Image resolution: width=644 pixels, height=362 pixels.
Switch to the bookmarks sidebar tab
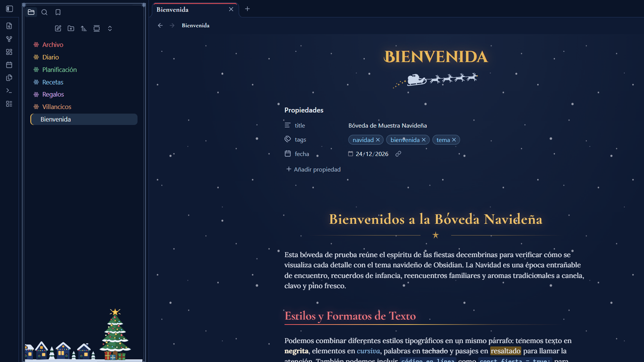pyautogui.click(x=58, y=12)
